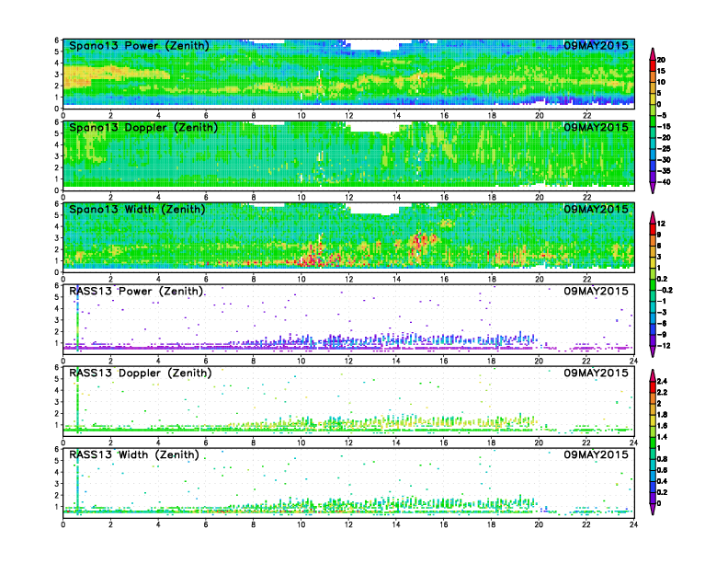Click the colorbar label -12
728x563 pixels.
664,346
